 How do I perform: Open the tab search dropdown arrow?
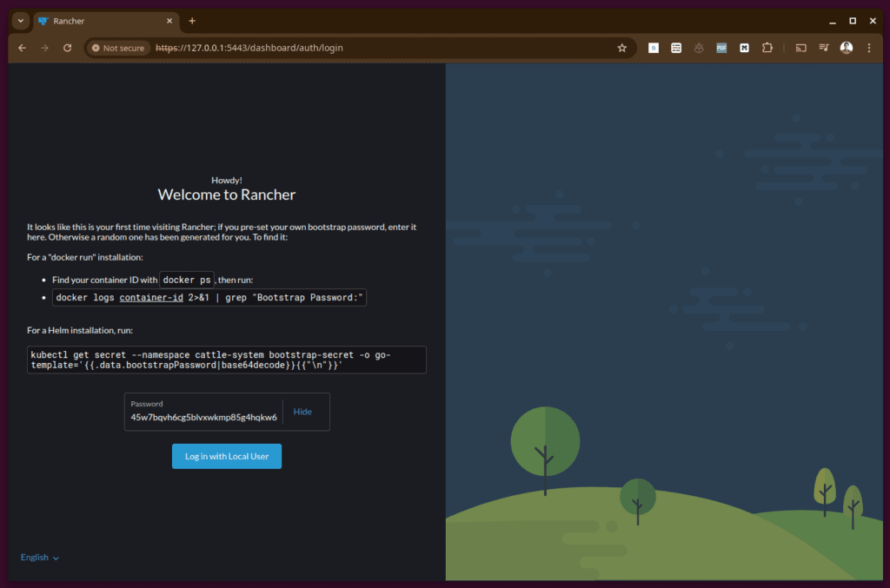pos(21,21)
